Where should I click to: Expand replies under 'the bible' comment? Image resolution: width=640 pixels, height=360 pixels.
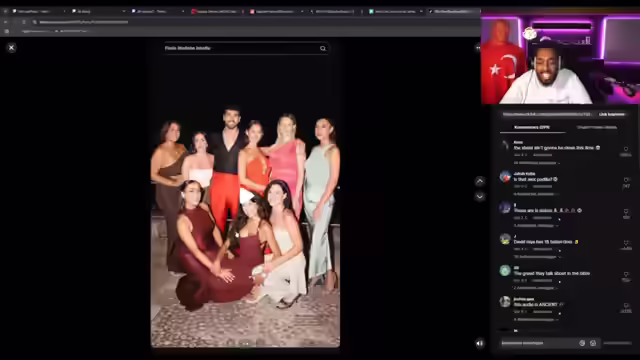pos(536,288)
